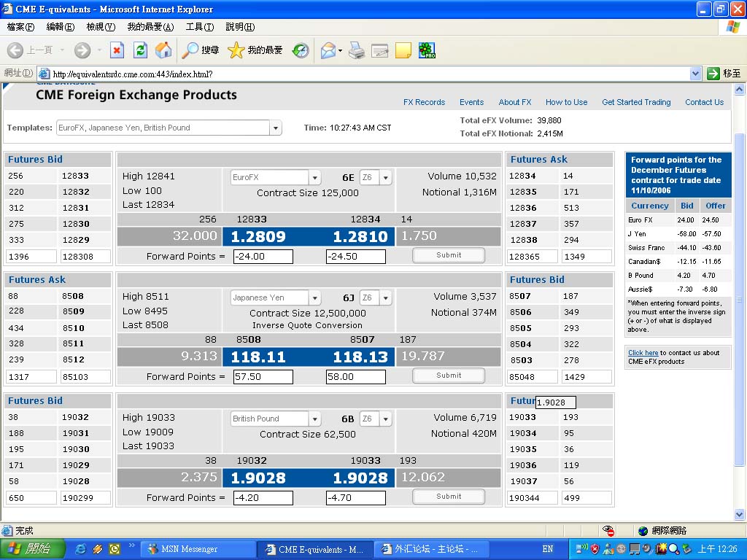Click the Pound -4.20 forward points field

tap(263, 497)
